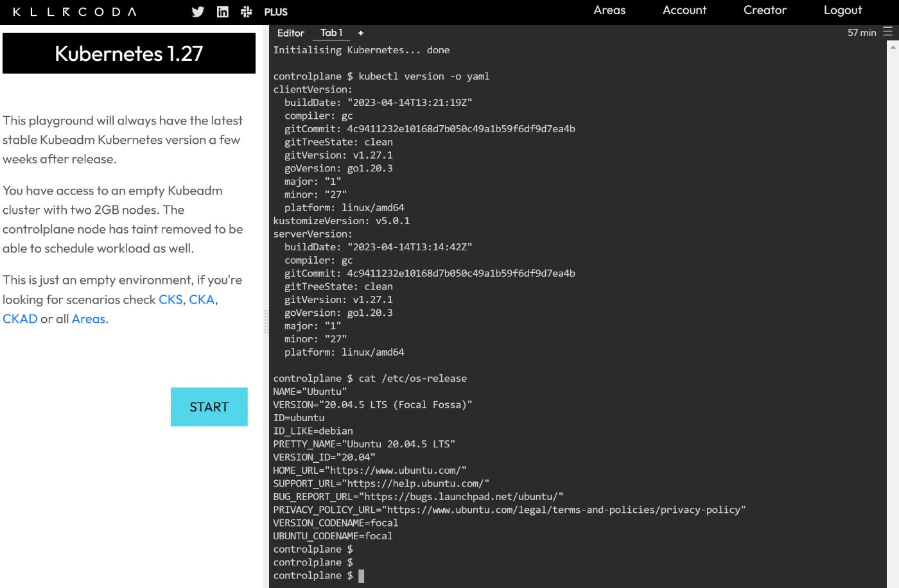Click 'serverVersion:' line in terminal
899x588 pixels.
313,234
